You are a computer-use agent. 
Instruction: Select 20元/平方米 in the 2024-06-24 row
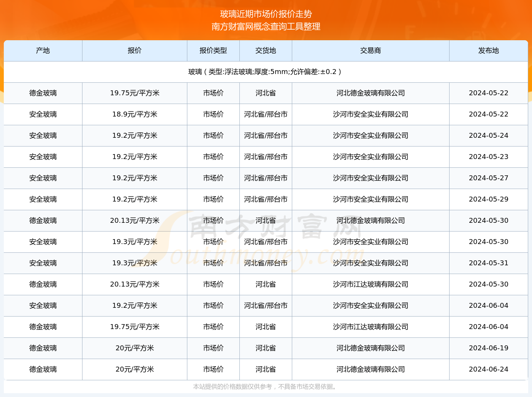click(135, 369)
